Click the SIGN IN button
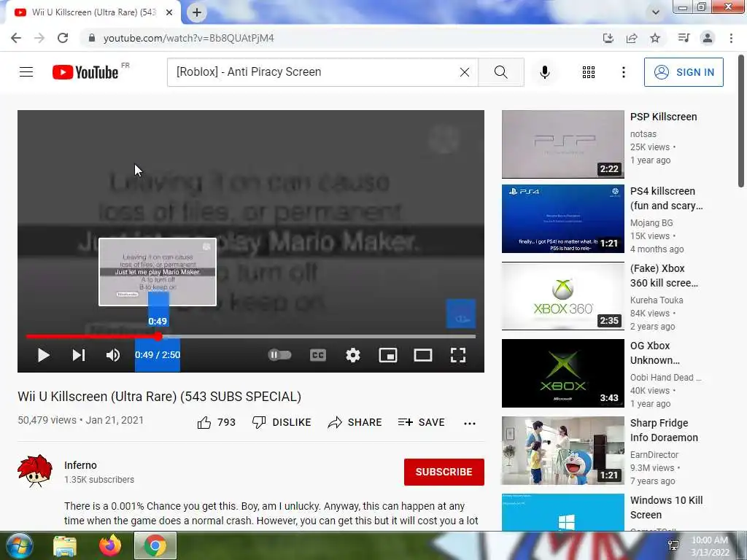This screenshot has width=747, height=560. pos(684,72)
